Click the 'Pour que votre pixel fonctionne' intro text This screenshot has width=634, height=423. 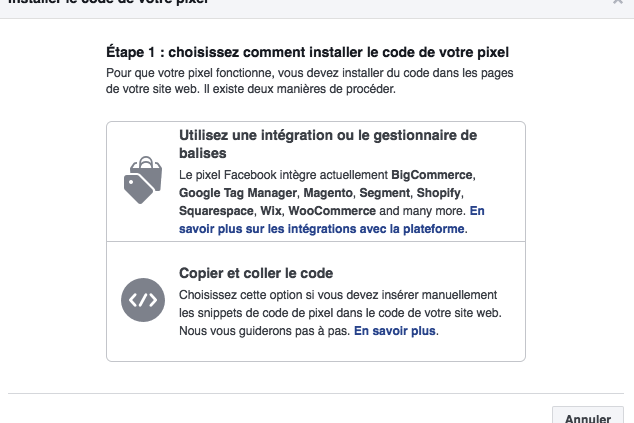pos(309,81)
